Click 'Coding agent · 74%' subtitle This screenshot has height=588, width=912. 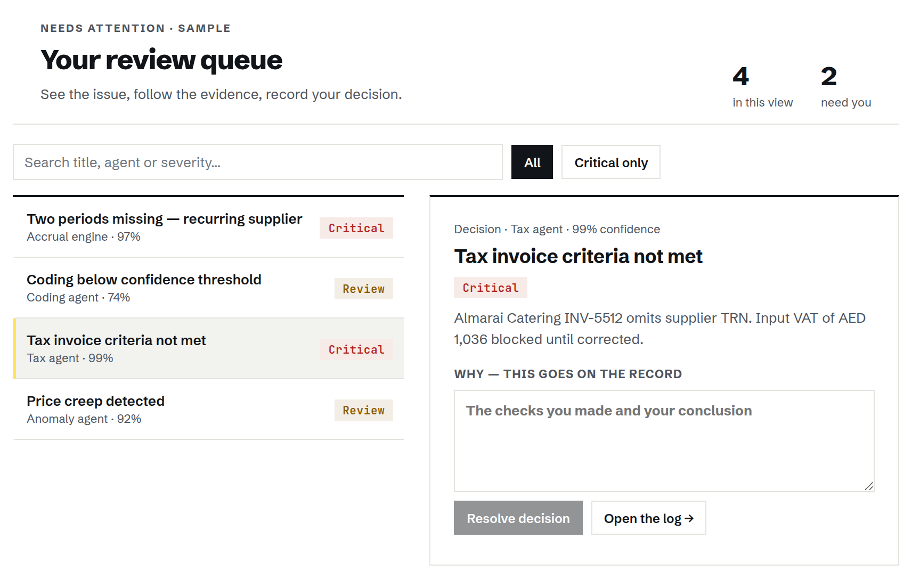point(78,298)
